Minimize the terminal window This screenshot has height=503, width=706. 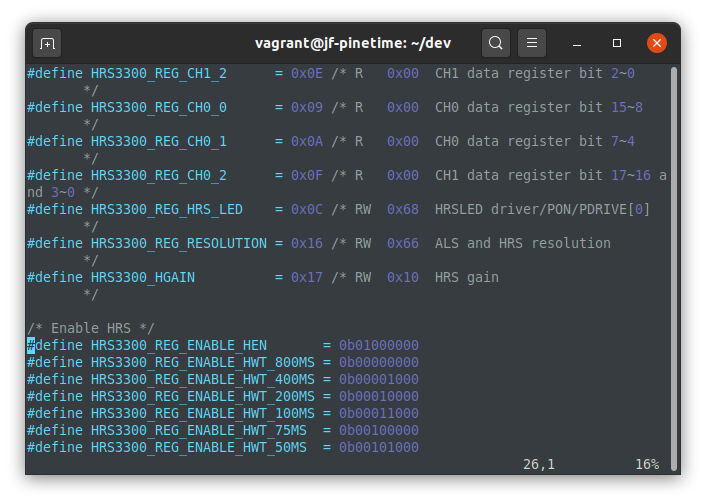pyautogui.click(x=577, y=43)
